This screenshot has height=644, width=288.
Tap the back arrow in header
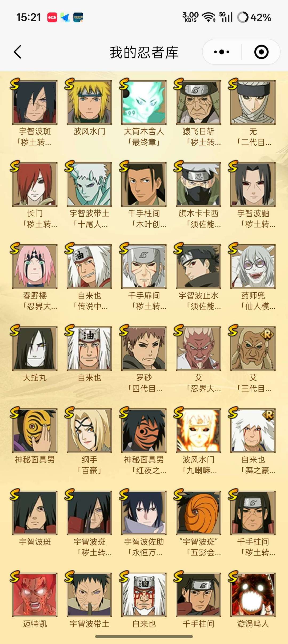click(x=18, y=52)
